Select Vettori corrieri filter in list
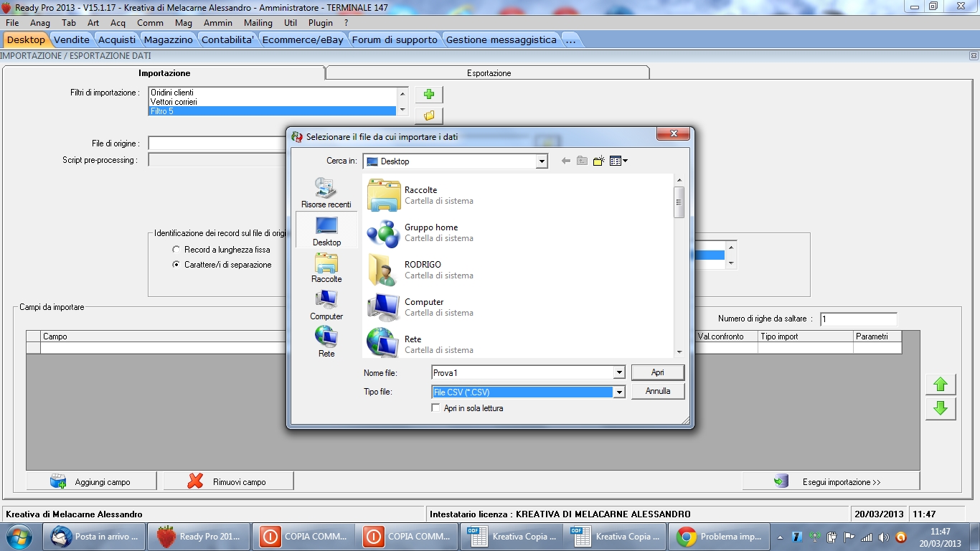Viewport: 980px width, 551px height. click(x=272, y=102)
